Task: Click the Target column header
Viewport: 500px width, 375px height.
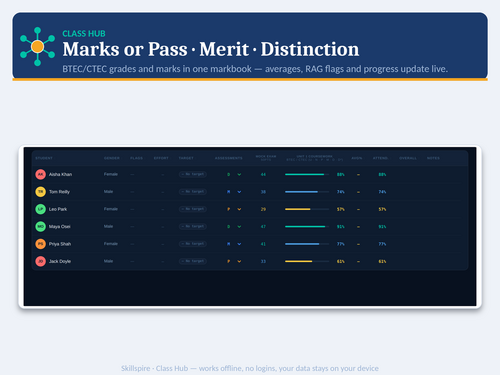Action: (x=186, y=158)
